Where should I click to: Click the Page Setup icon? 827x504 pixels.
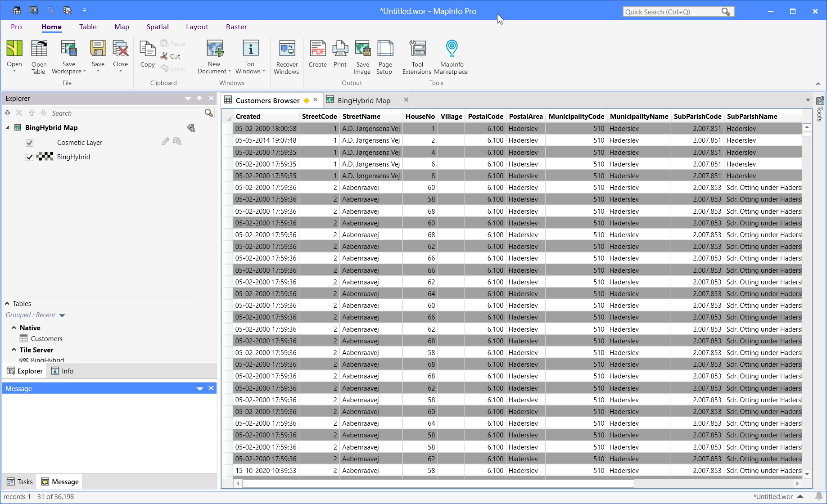pyautogui.click(x=385, y=49)
